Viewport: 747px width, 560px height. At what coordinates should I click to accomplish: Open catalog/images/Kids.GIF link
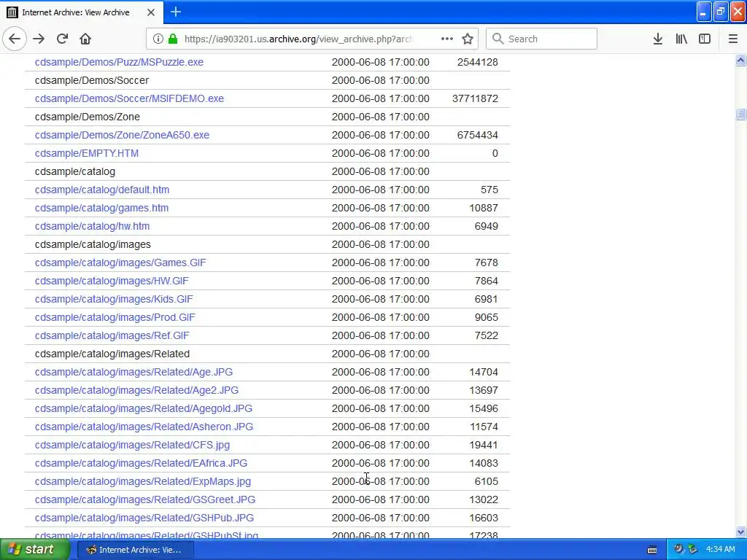[114, 299]
